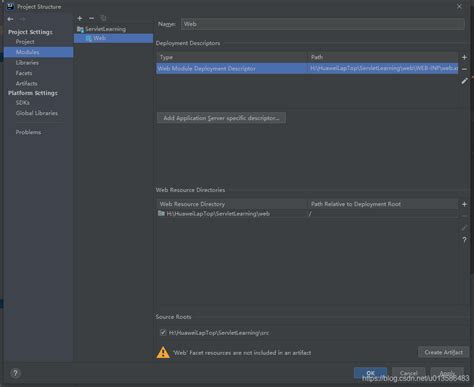The width and height of the screenshot is (474, 387).
Task: Click Add Application Server specific descriptor button
Action: point(221,118)
